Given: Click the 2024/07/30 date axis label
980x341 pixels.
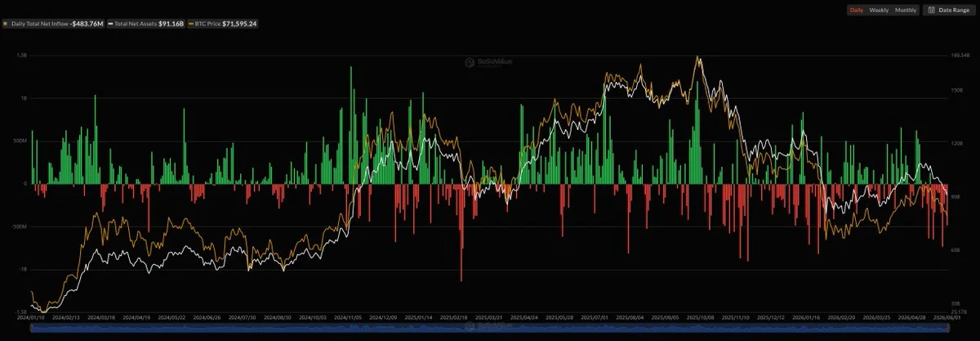Looking at the screenshot, I should pyautogui.click(x=243, y=316).
